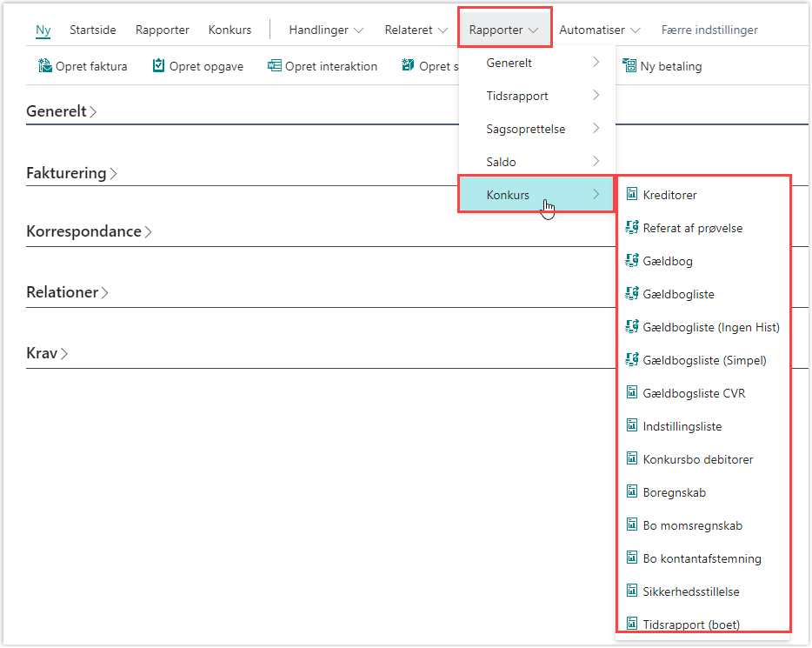Expand the Fakturering section
The height and width of the screenshot is (648, 812).
pyautogui.click(x=71, y=172)
